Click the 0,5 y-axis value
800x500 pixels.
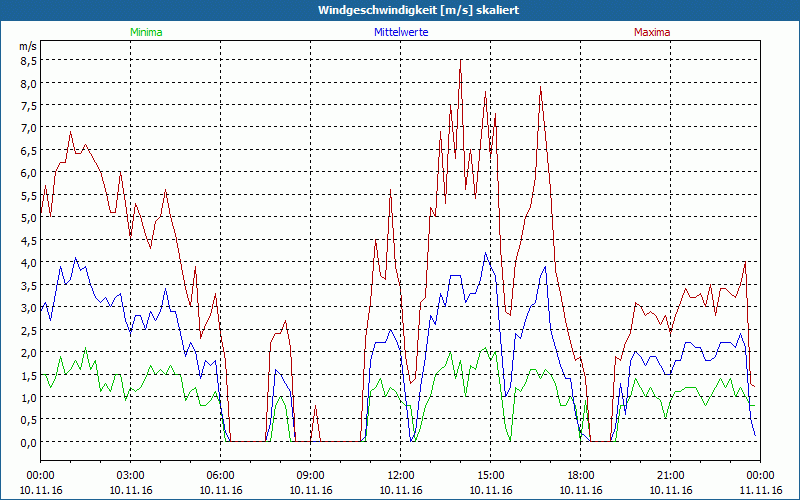29,420
